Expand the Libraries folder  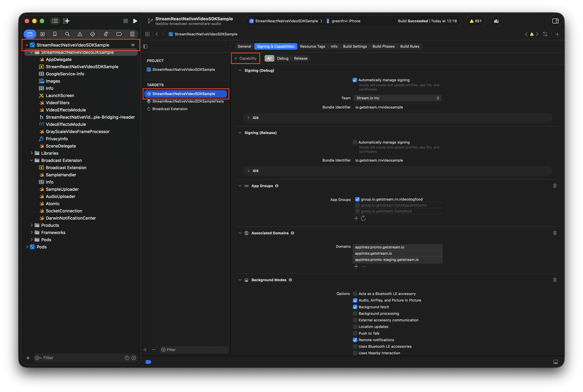tap(31, 153)
